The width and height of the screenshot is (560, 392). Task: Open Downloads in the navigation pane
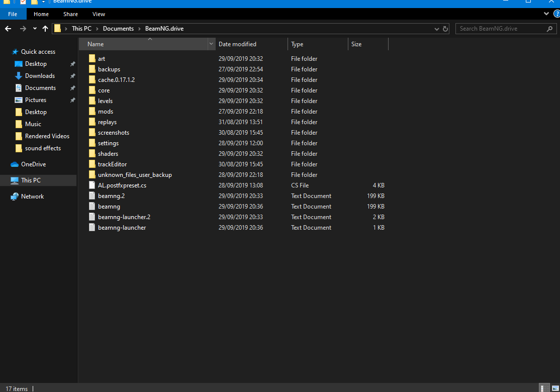click(x=40, y=76)
